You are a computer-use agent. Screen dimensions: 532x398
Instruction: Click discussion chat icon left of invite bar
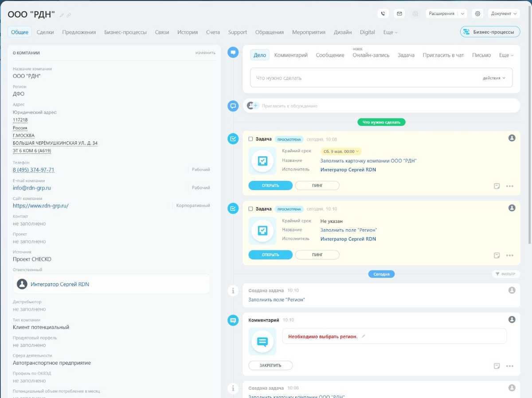point(233,106)
